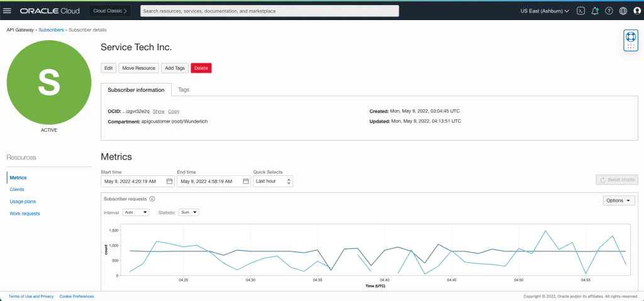Open the Start time calendar picker
Screen dimensions: 644x301
pos(169,182)
